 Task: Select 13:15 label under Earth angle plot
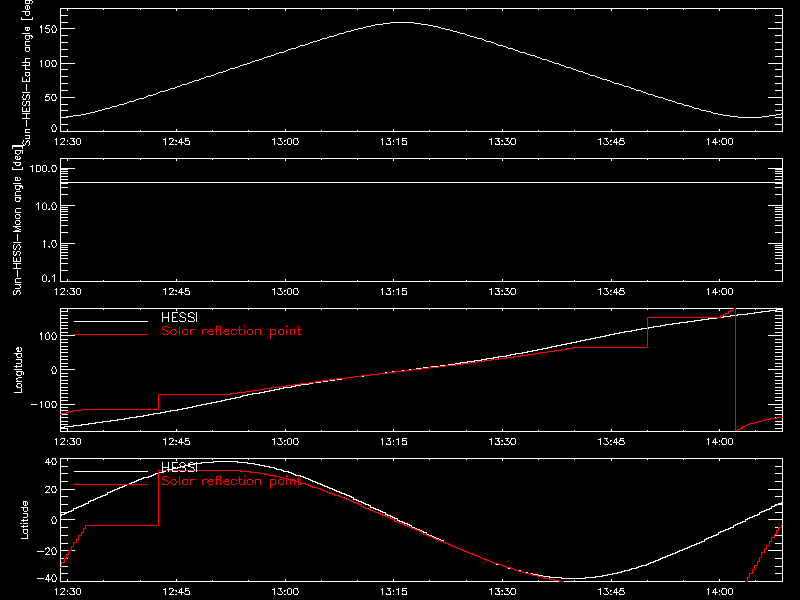[x=394, y=142]
